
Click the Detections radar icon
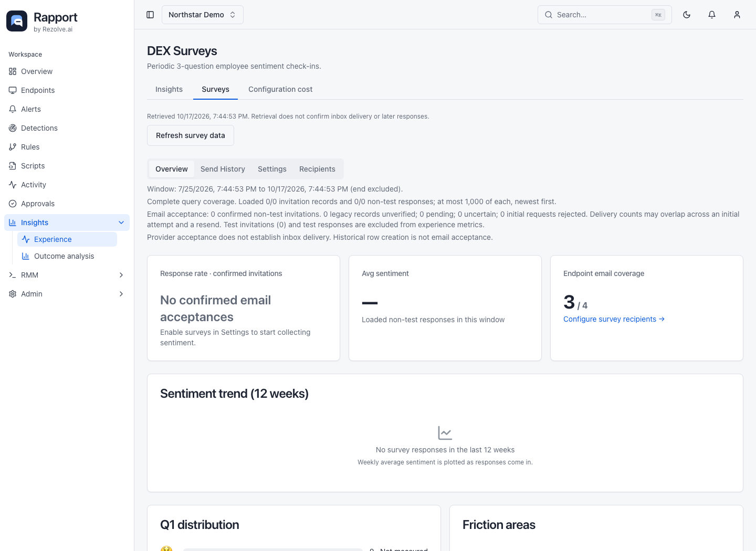[13, 128]
